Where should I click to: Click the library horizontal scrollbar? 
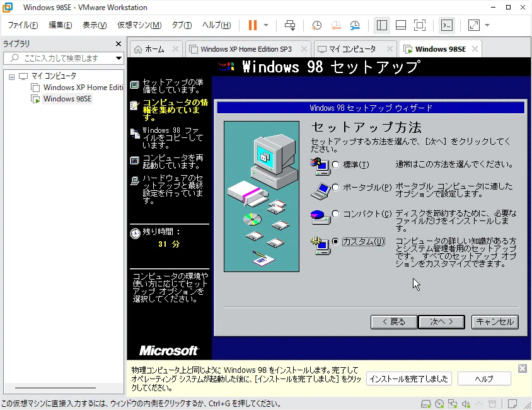pyautogui.click(x=55, y=387)
